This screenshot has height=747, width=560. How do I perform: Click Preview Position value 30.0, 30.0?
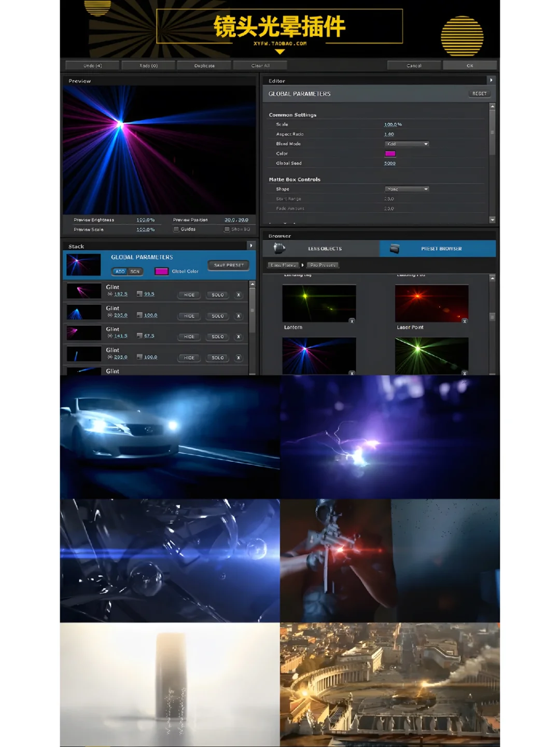pyautogui.click(x=236, y=220)
